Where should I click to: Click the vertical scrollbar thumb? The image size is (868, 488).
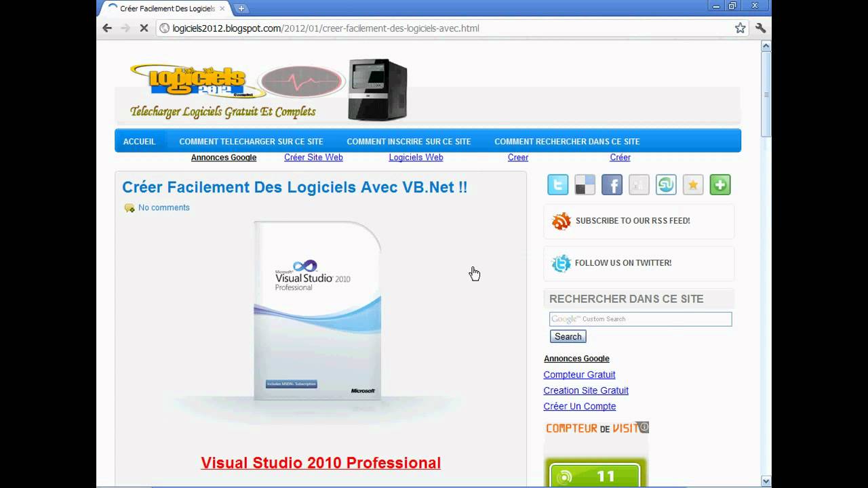pyautogui.click(x=766, y=94)
